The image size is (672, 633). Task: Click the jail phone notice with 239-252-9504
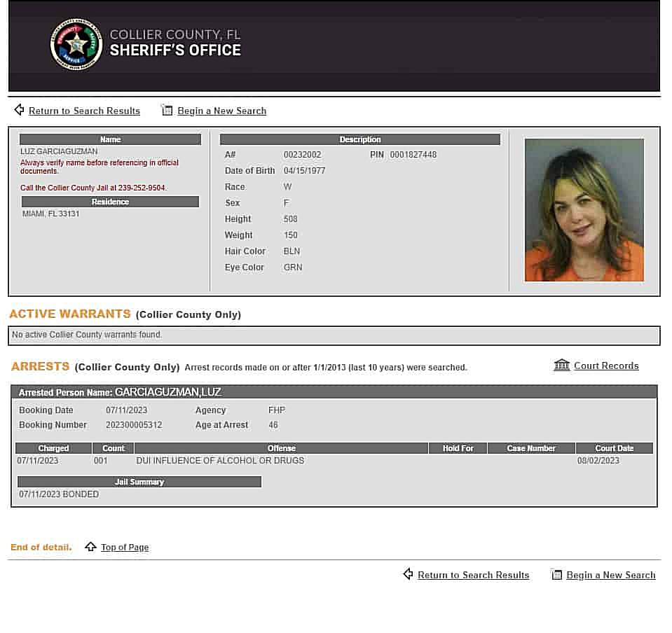(x=93, y=188)
